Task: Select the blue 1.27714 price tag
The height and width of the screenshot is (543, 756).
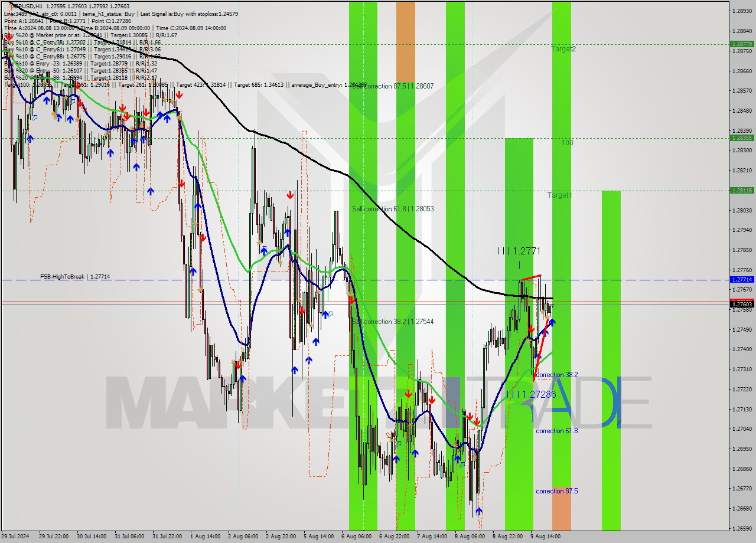Action: [741, 280]
